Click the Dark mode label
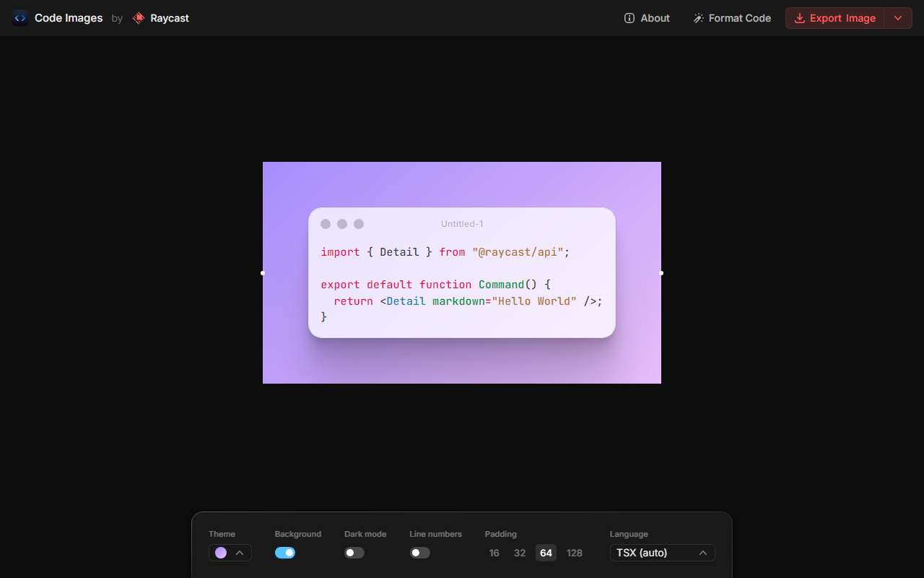This screenshot has width=924, height=578. pos(365,534)
